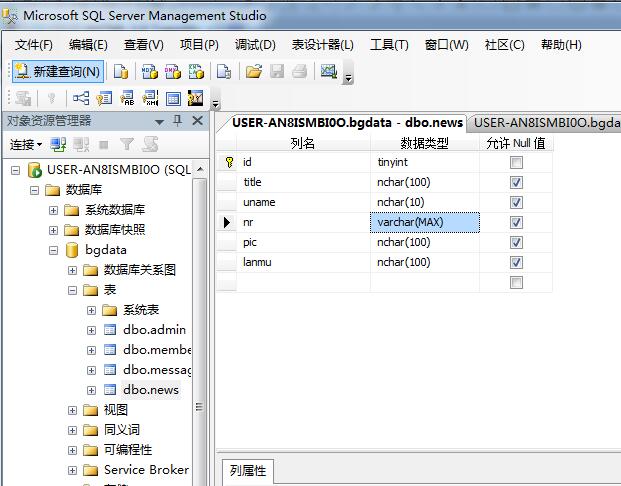Click the Activity Monitor toolbar icon
Screen dimensions: 621x486
point(329,72)
